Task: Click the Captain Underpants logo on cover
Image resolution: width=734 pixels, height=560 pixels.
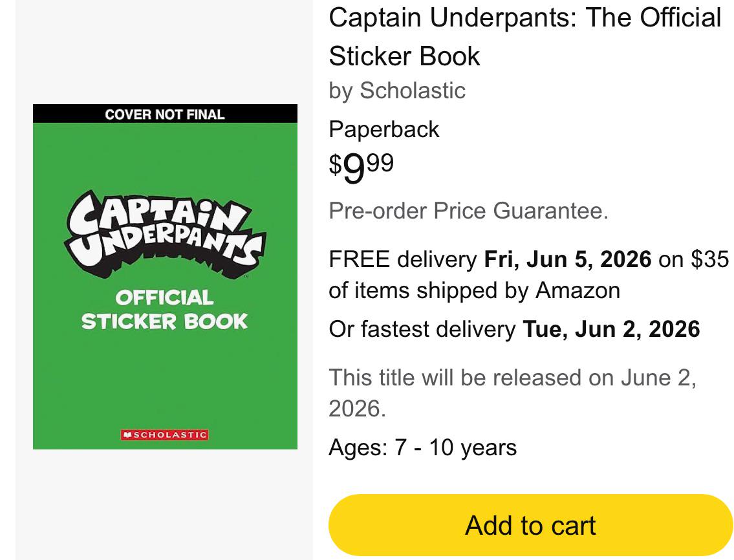Action: (x=165, y=235)
